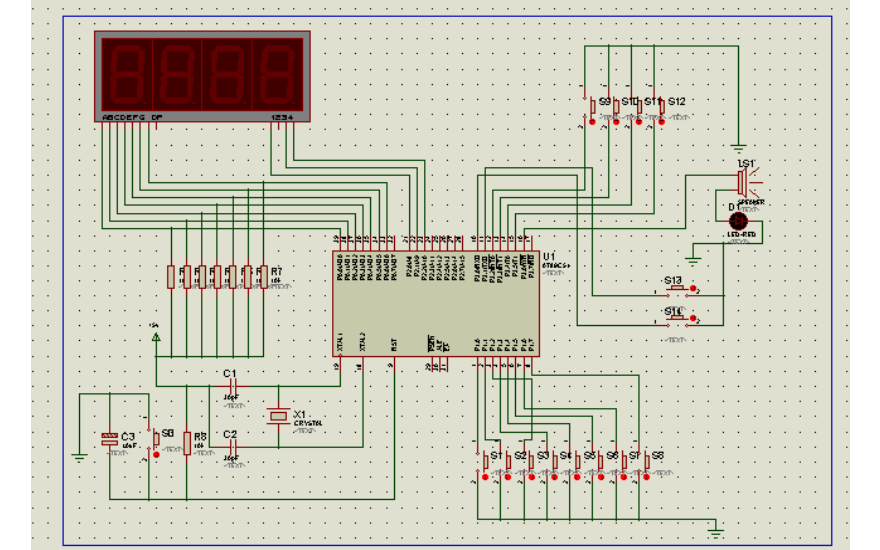
Task: Select the X1 crystal oscillator
Action: pos(278,414)
